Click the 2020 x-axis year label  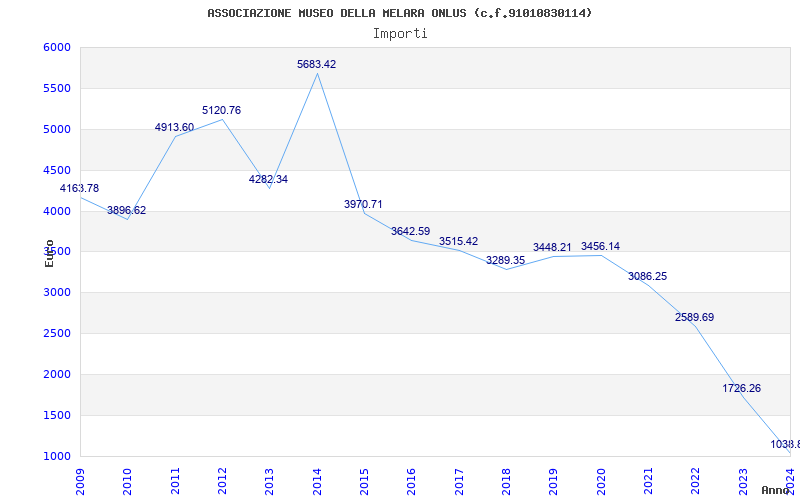(601, 482)
